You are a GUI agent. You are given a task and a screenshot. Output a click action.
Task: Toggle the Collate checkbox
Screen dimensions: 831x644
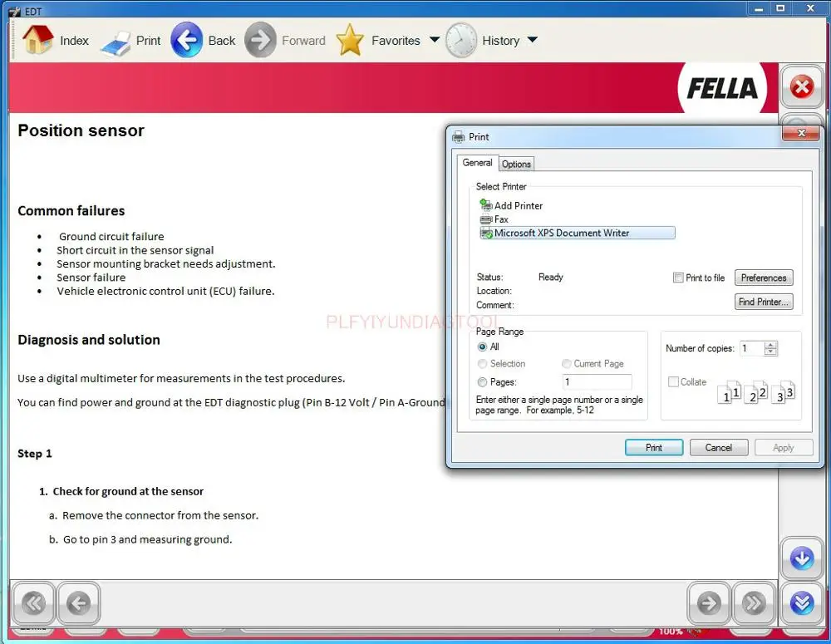(673, 381)
